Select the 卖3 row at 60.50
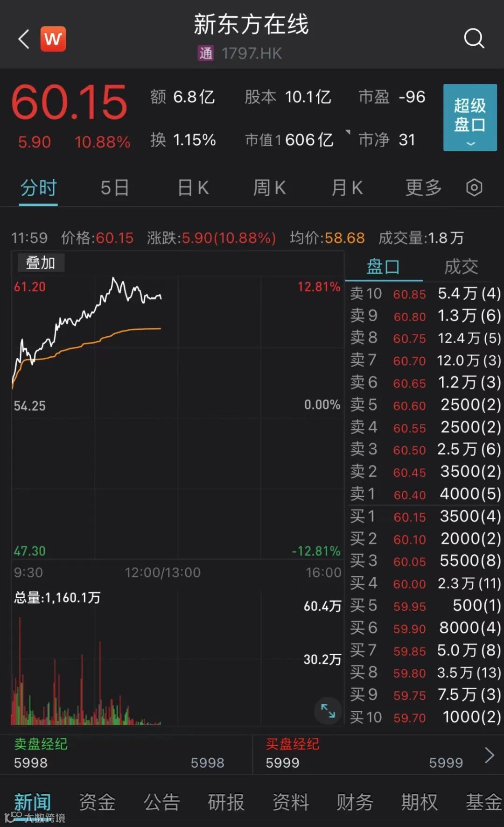504x827 pixels. pyautogui.click(x=425, y=450)
